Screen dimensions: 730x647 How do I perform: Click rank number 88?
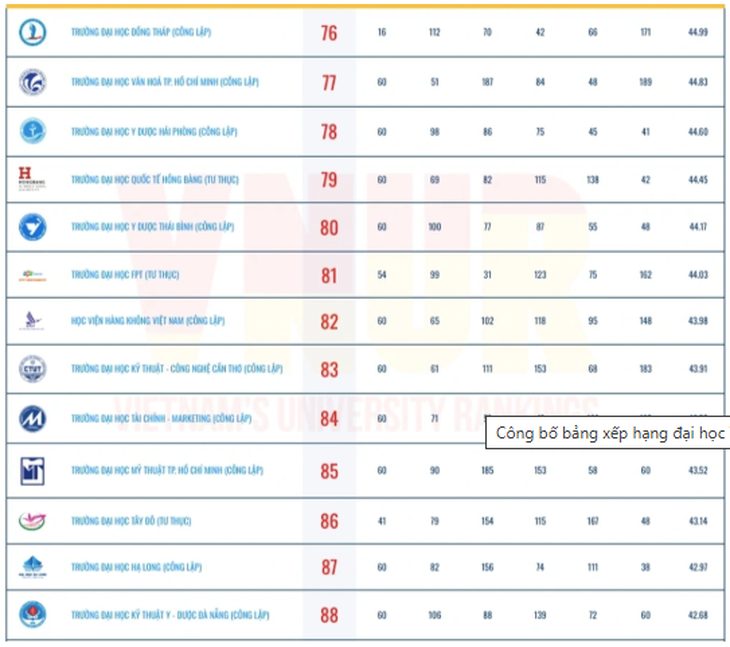point(329,615)
